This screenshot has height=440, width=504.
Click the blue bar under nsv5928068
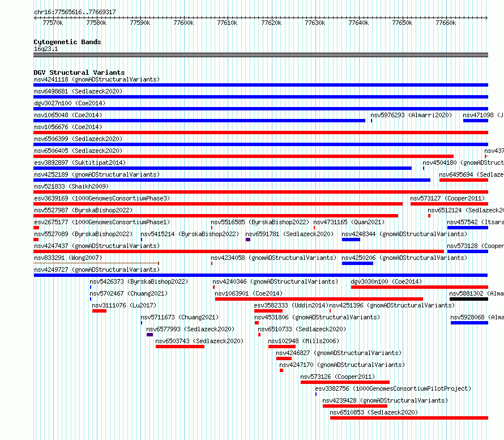(x=469, y=323)
